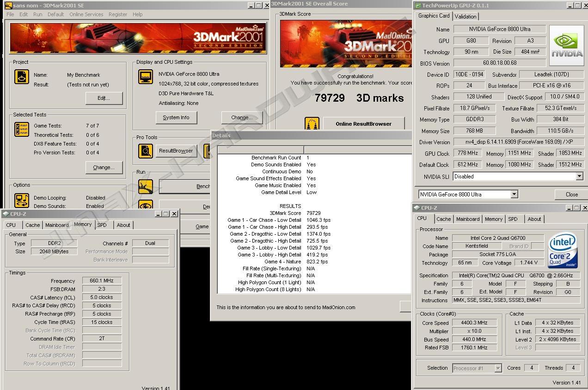Open the GeForce 8800 Ultra card selector dropdown
The height and width of the screenshot is (390, 588).
tap(514, 195)
